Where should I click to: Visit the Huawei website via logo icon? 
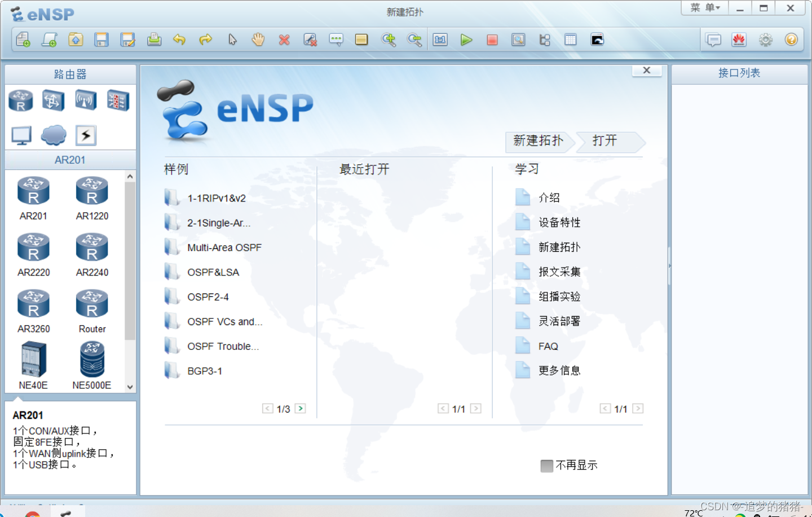(739, 40)
